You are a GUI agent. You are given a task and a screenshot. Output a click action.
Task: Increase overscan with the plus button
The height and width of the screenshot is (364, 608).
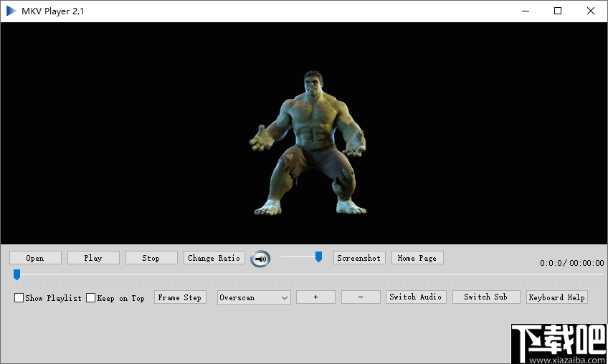click(x=315, y=297)
